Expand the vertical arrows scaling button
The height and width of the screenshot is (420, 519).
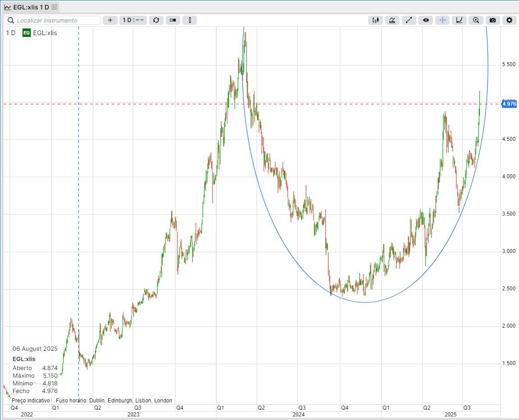coord(190,20)
